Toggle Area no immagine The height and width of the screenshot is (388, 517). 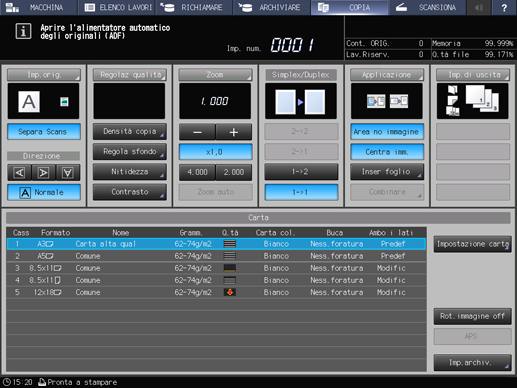click(x=387, y=132)
